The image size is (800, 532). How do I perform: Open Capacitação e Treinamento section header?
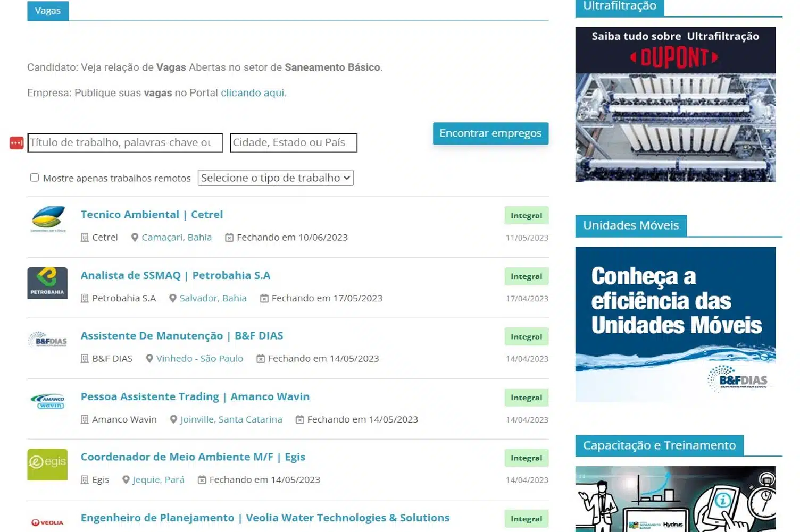click(x=660, y=445)
